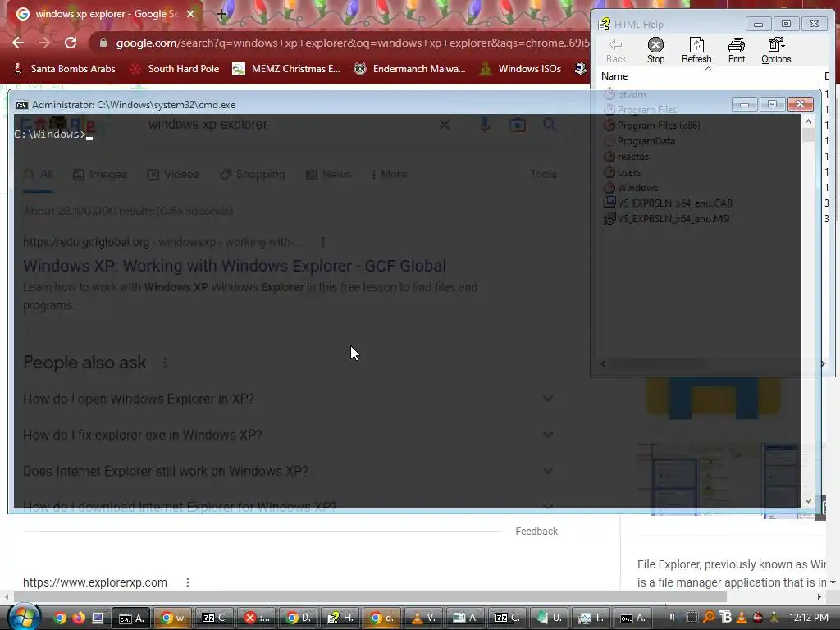This screenshot has height=630, width=840.
Task: Switch to first 7-Zip 'C.' taskbar button
Action: tap(214, 619)
